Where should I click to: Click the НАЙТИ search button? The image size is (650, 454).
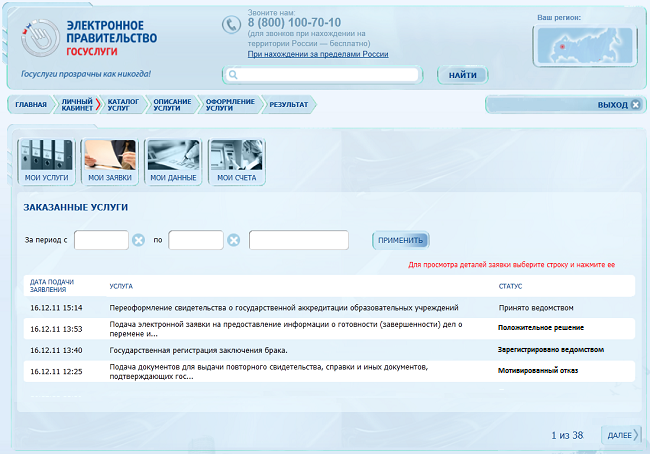pos(463,75)
